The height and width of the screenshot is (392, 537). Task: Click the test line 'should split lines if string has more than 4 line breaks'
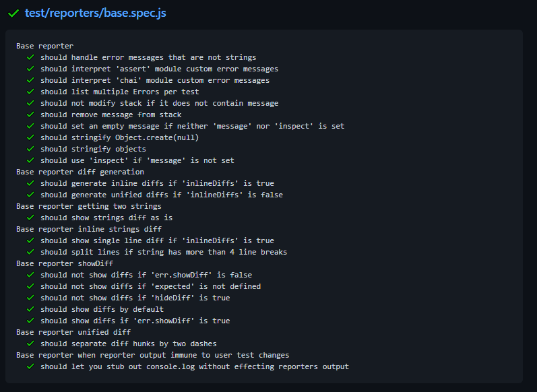[x=163, y=252]
